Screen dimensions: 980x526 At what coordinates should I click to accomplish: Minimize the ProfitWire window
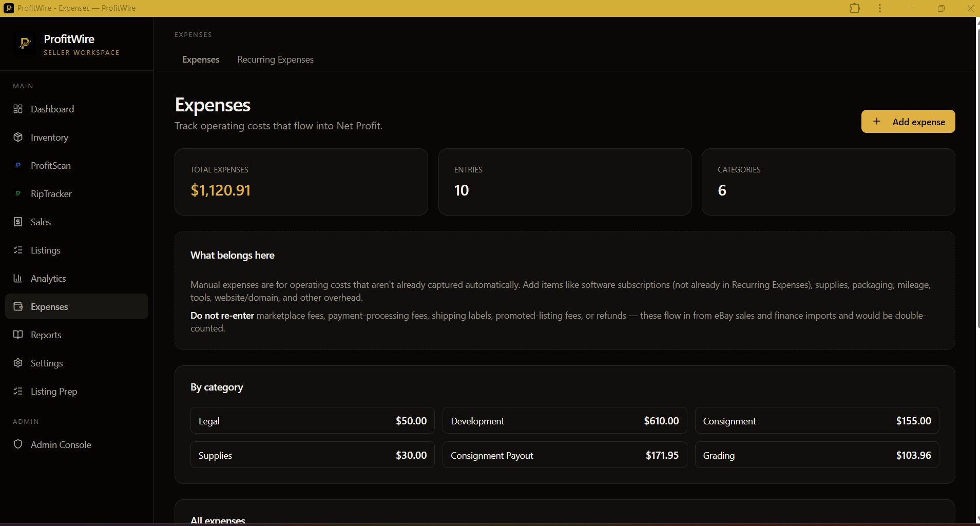(912, 8)
